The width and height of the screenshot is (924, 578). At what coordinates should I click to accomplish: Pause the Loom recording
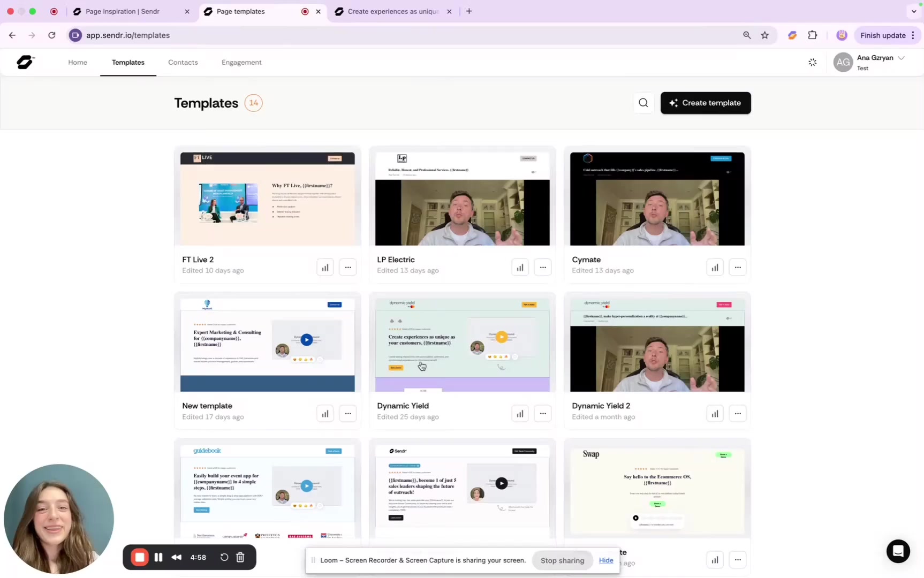coord(158,557)
